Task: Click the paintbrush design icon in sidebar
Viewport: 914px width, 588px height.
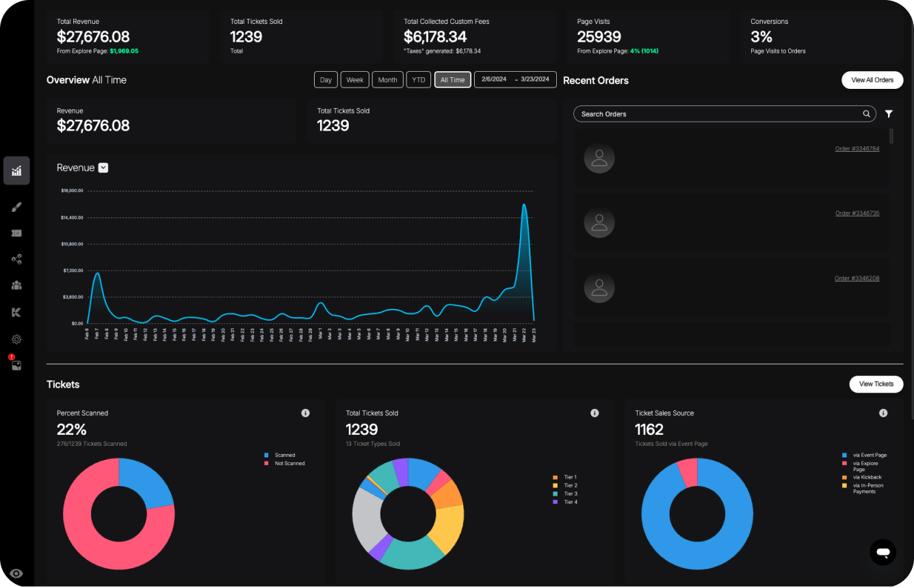Action: [16, 206]
